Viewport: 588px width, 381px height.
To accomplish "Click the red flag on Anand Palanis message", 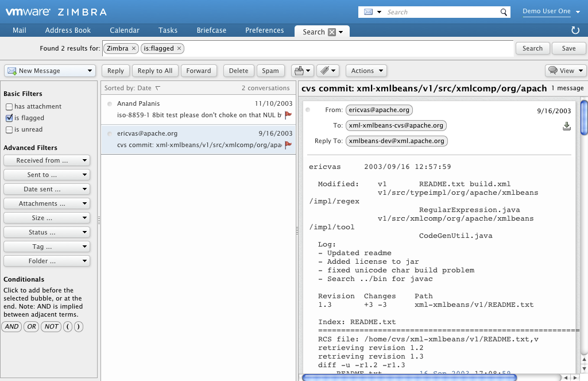I will [x=288, y=115].
